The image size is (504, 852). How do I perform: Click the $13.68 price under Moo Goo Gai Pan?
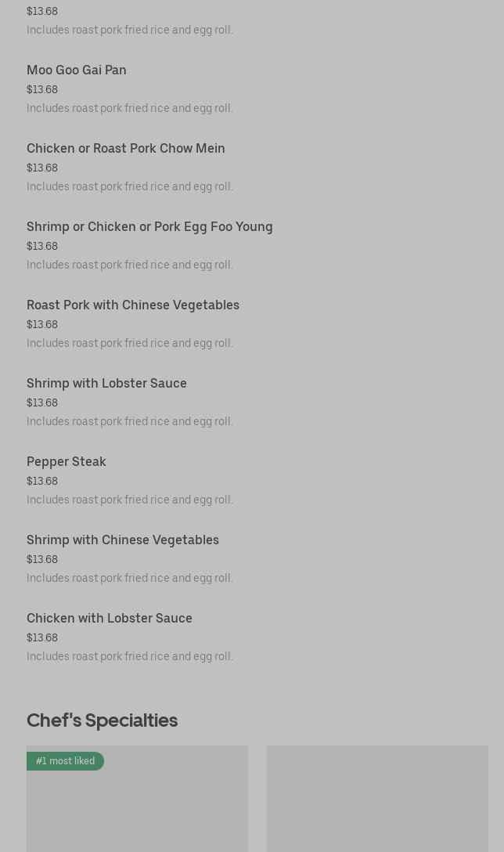[42, 90]
